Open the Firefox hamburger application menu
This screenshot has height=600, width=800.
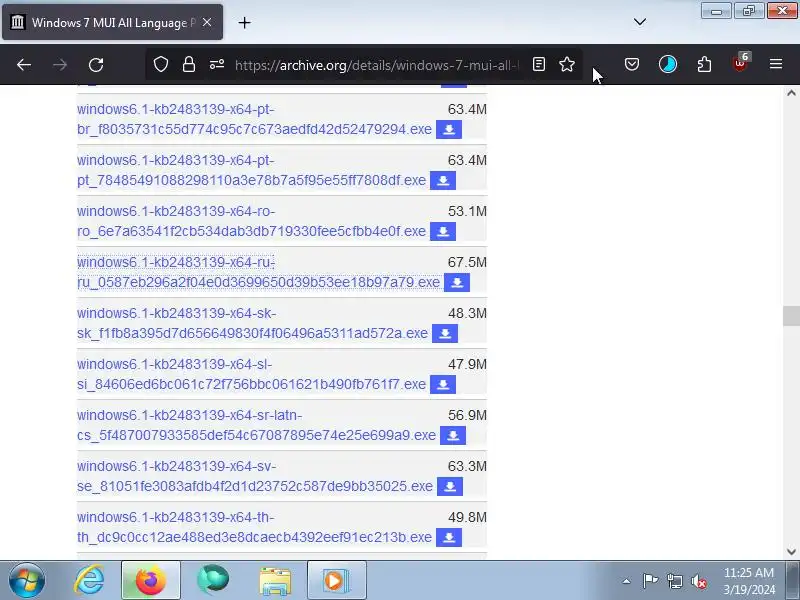(x=776, y=64)
